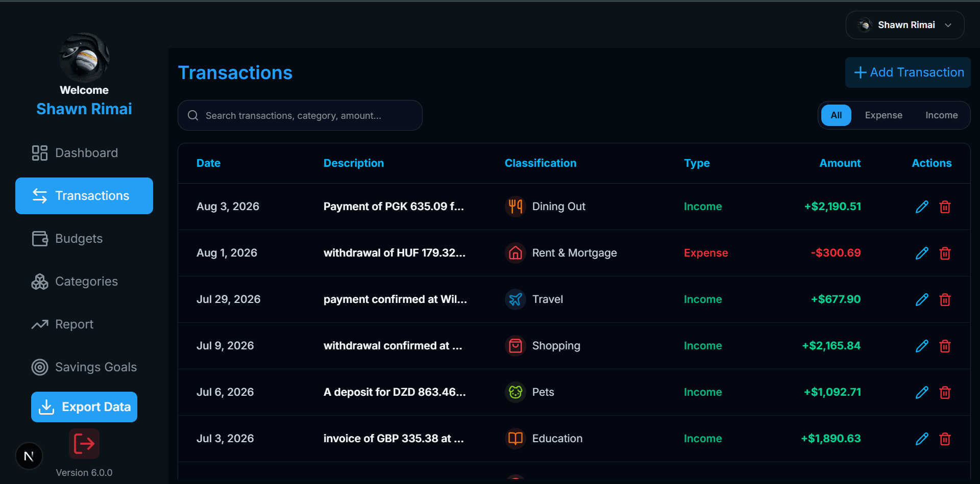Image resolution: width=980 pixels, height=484 pixels.
Task: Click description 'payment confirmed at Wil...'
Action: click(395, 299)
